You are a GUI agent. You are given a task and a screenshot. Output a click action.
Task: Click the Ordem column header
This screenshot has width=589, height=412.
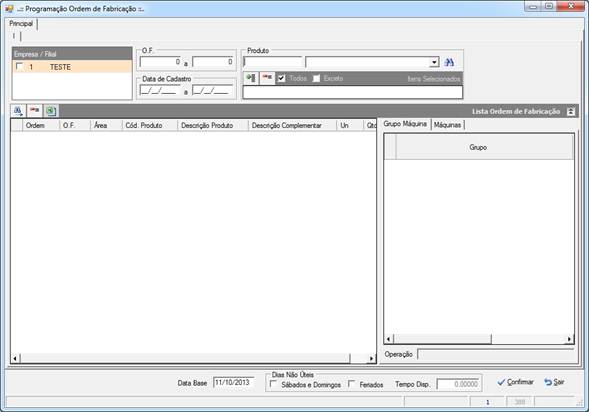[41, 125]
